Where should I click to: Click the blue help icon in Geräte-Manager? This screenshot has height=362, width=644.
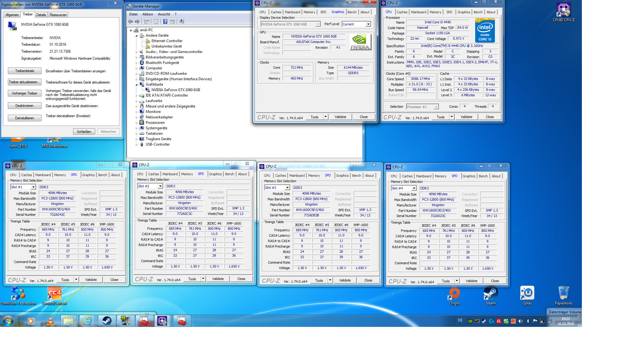pos(165,22)
